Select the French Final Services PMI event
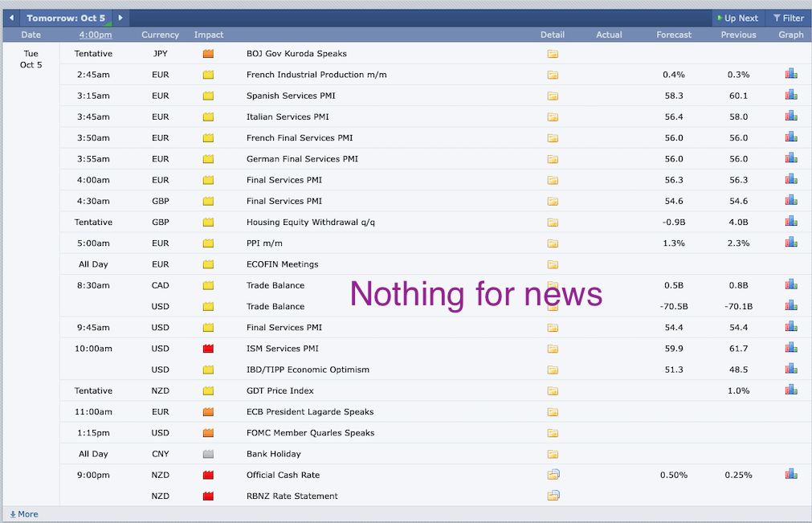 [x=300, y=137]
